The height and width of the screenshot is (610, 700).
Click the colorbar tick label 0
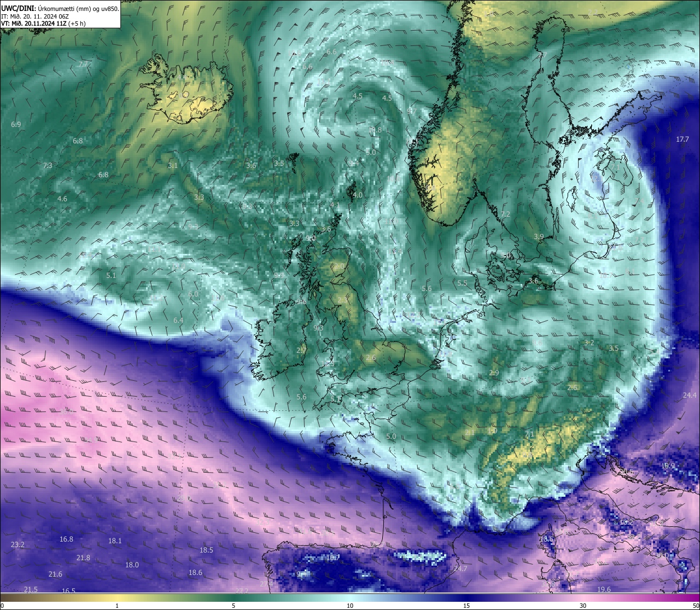coord(2,606)
